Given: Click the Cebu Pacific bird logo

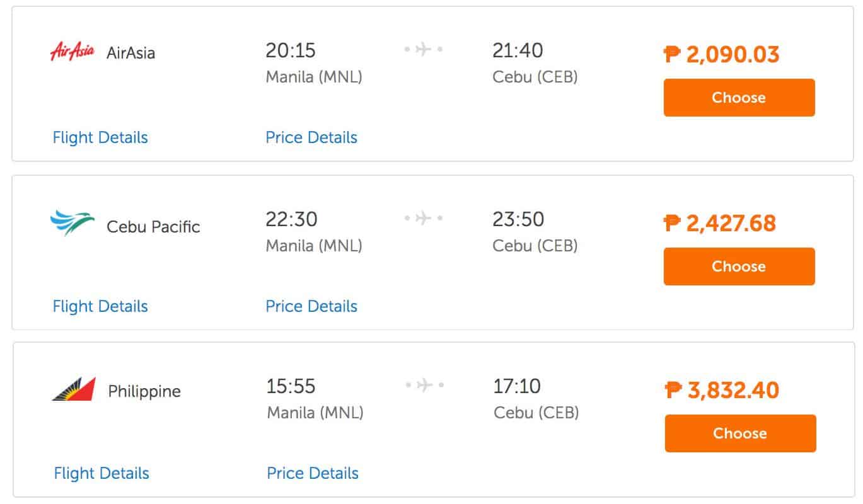Looking at the screenshot, I should [x=72, y=223].
